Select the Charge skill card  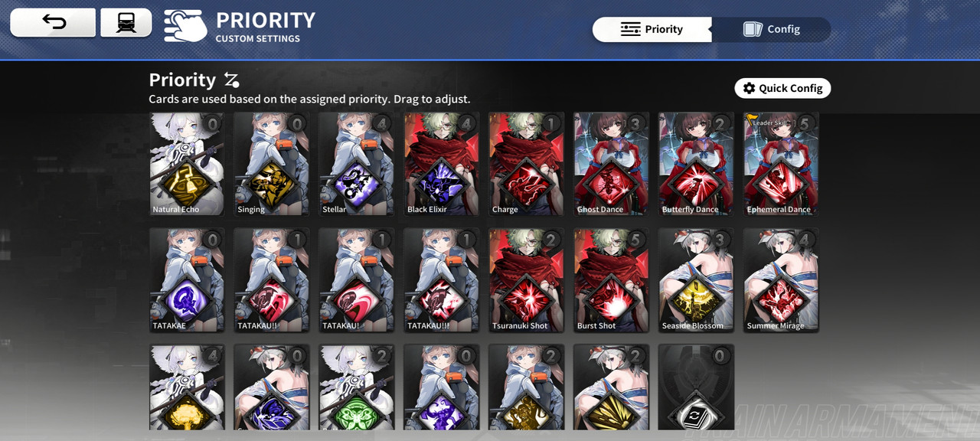[x=526, y=164]
